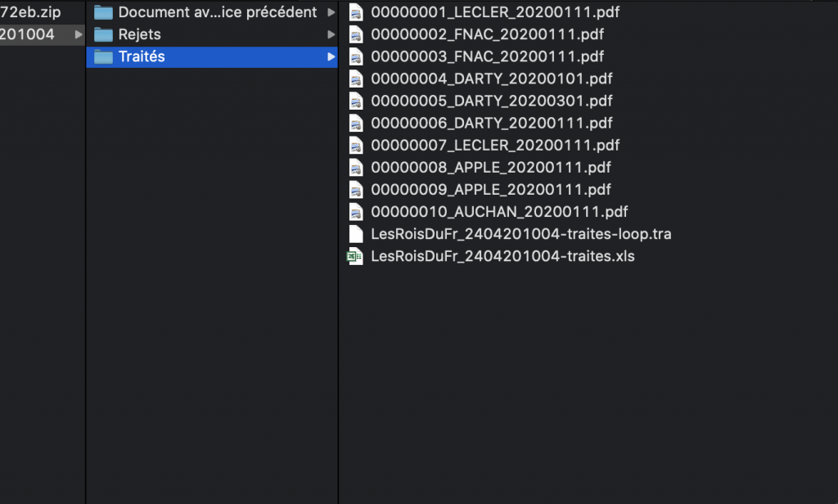Click the Traités folder disclosure arrow
The height and width of the screenshot is (504, 838).
tap(331, 56)
